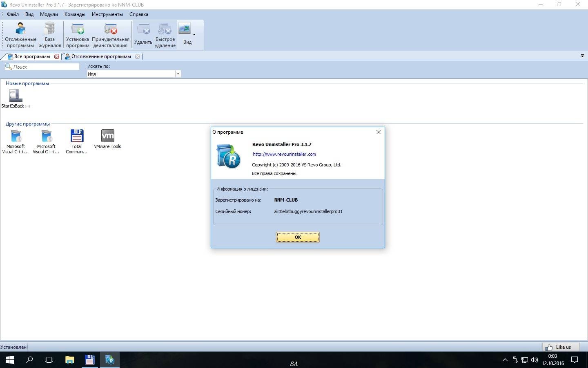Screen dimensions: 588x368
Task: Show hidden tray icons
Action: pyautogui.click(x=505, y=360)
